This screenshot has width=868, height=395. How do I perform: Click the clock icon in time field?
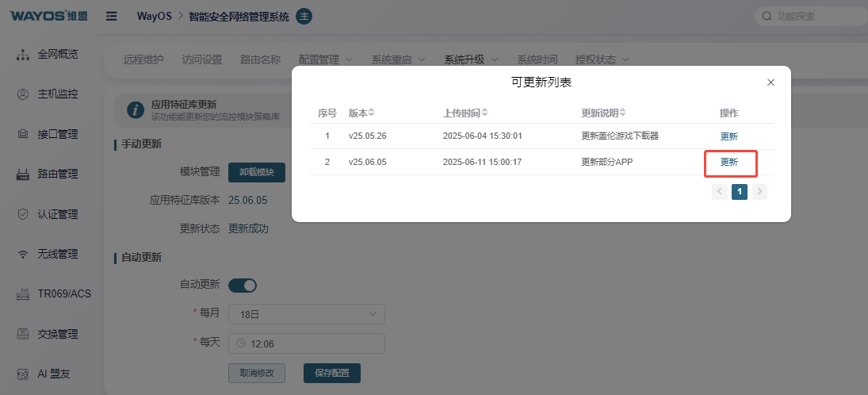[x=241, y=343]
